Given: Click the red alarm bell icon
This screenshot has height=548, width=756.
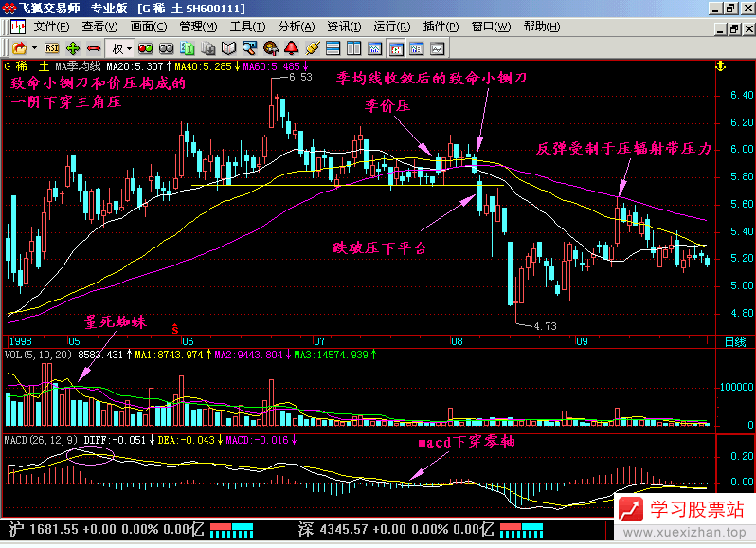Looking at the screenshot, I should pos(291,48).
